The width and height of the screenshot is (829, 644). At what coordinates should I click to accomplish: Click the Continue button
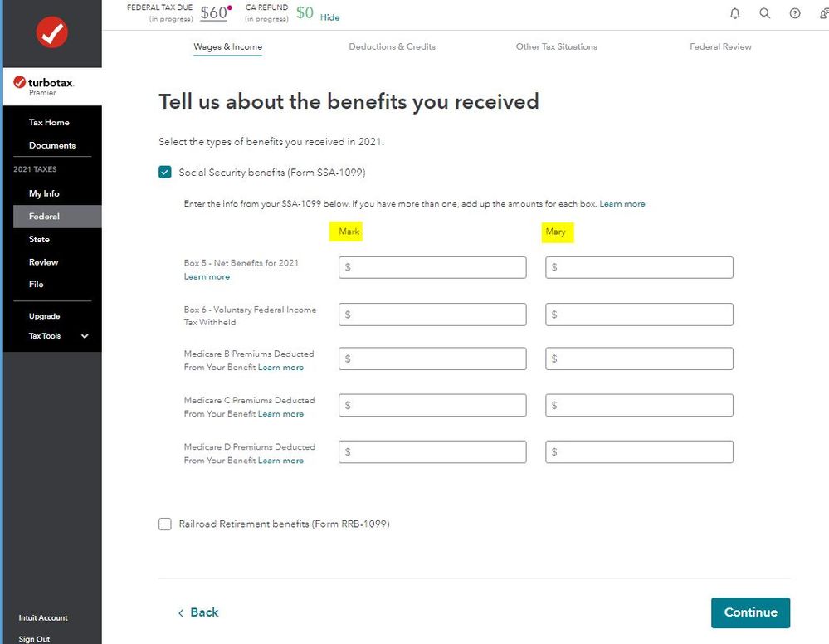click(x=751, y=612)
